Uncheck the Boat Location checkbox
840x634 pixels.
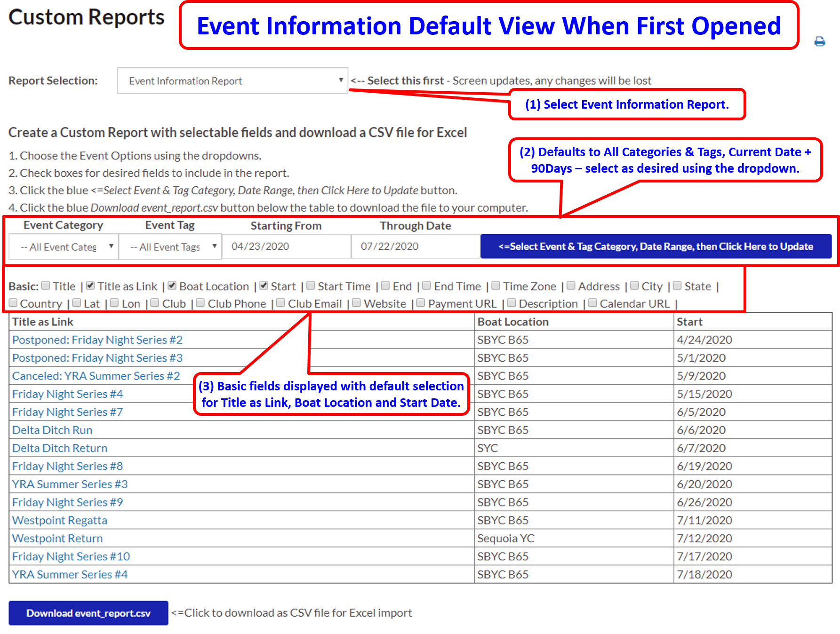(x=172, y=285)
